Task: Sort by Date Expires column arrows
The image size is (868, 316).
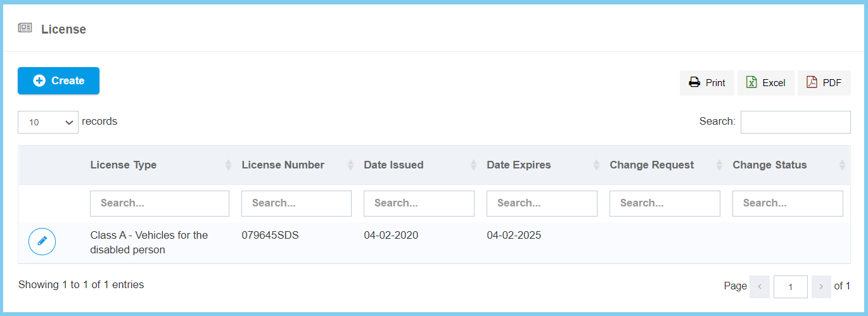Action: [x=596, y=165]
